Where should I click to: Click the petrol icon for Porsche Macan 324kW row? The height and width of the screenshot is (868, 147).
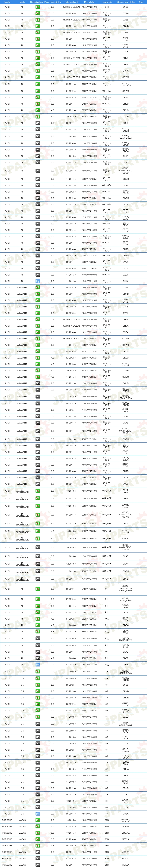[x=38, y=846]
